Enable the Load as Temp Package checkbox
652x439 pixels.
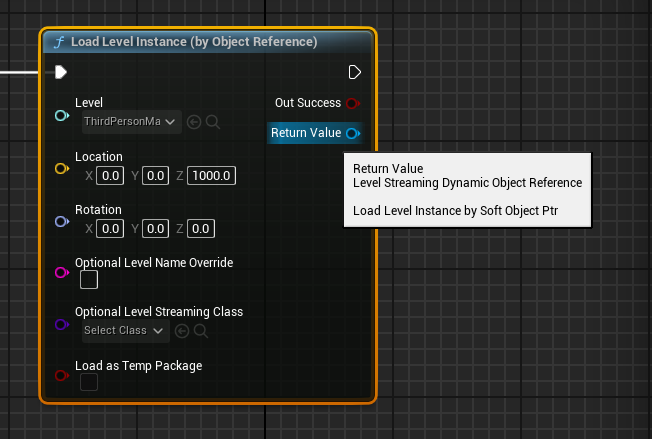coord(89,382)
